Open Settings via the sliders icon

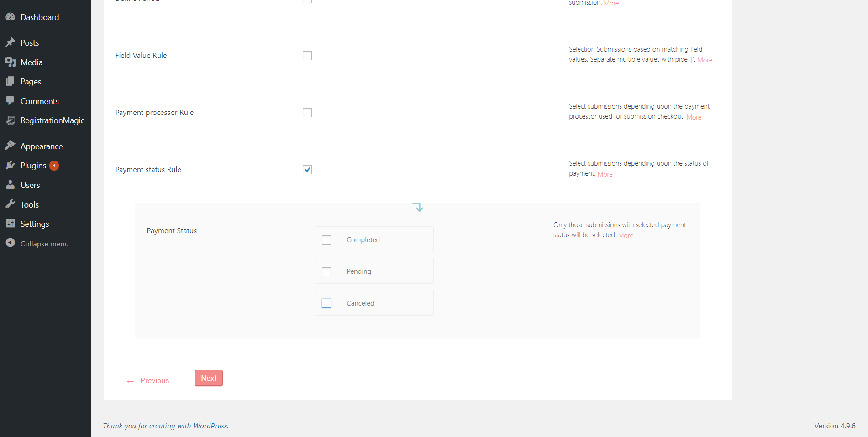[x=10, y=224]
